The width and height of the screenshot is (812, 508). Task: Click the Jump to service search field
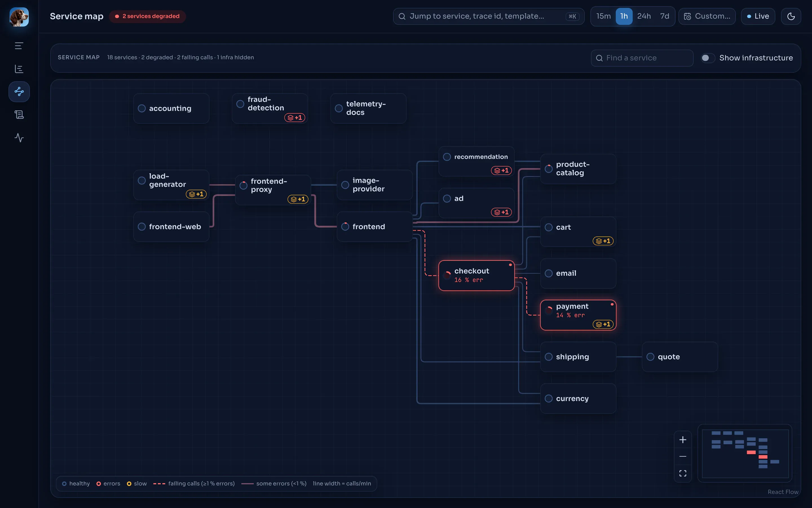(x=489, y=16)
